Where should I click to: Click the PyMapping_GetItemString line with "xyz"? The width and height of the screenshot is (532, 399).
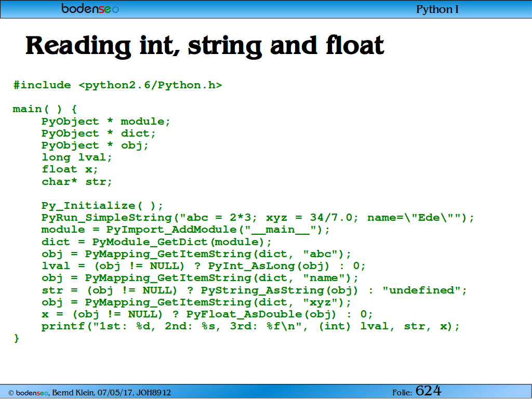click(x=196, y=302)
